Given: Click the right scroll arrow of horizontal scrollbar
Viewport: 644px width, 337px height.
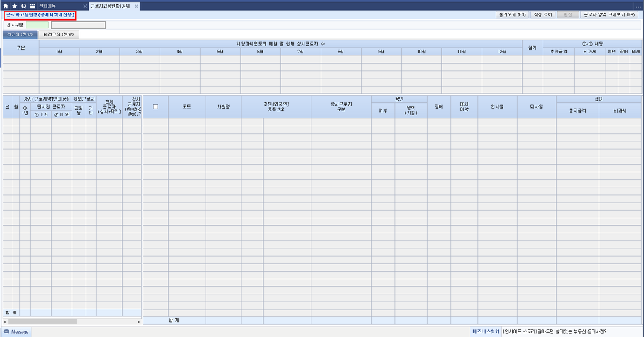Looking at the screenshot, I should click(x=138, y=322).
